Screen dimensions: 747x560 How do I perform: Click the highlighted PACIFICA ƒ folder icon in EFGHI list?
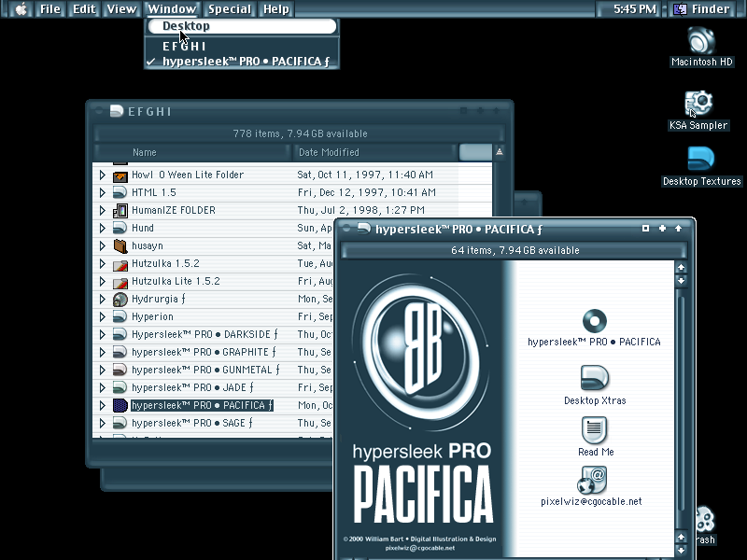click(120, 405)
